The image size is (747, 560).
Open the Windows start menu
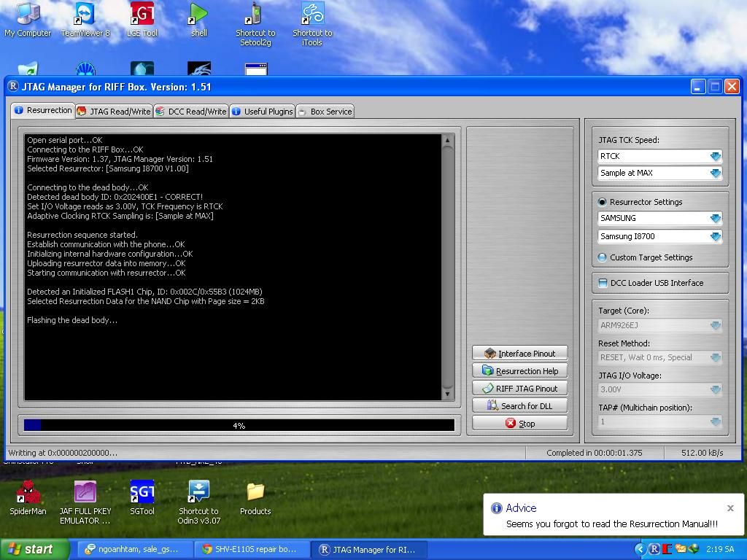[34, 549]
